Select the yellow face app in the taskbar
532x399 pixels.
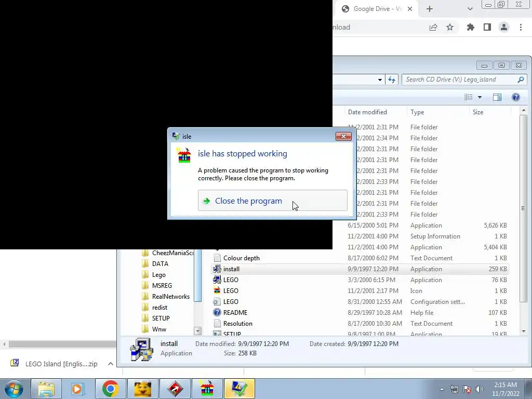pyautogui.click(x=142, y=389)
